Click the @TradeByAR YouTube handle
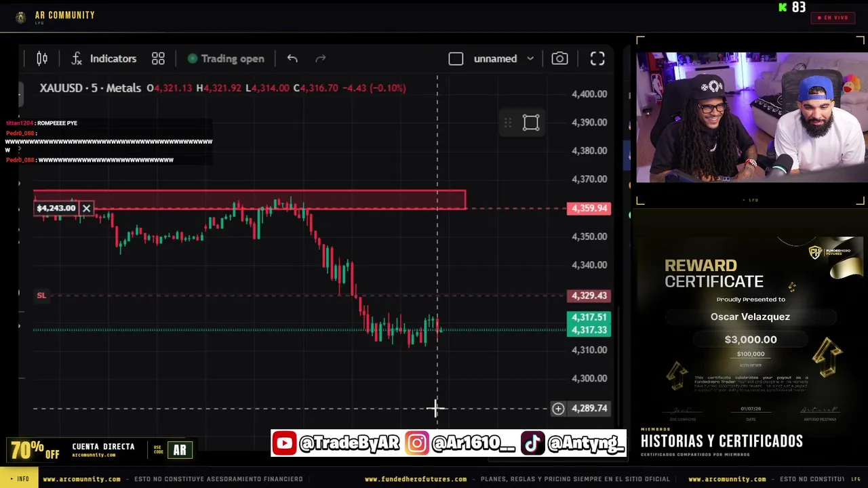The width and height of the screenshot is (868, 488). pyautogui.click(x=349, y=443)
